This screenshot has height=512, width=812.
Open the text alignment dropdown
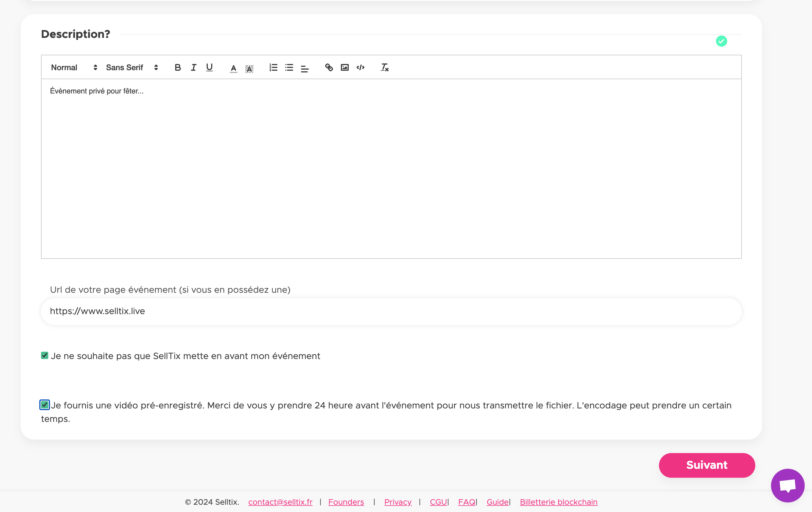pos(305,68)
